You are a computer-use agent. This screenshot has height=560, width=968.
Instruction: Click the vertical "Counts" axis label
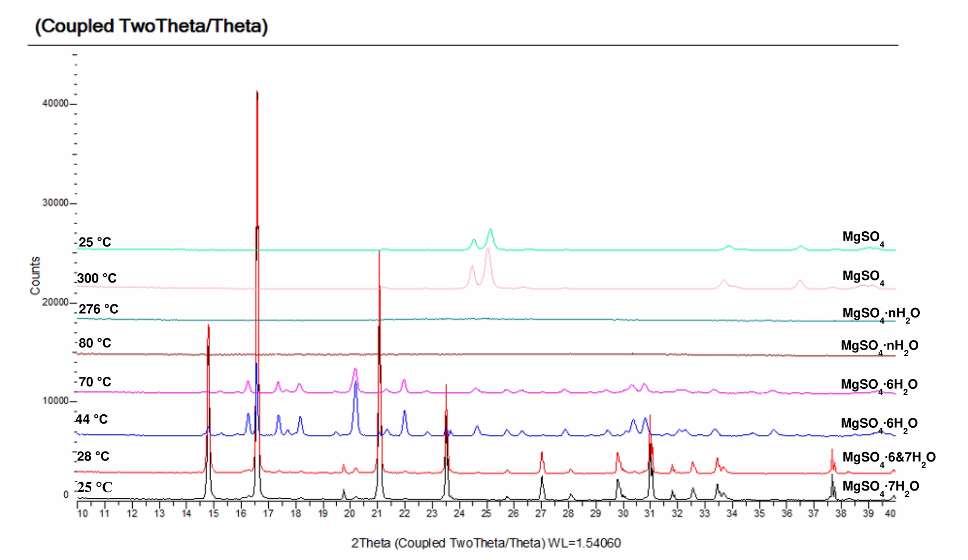[35, 276]
